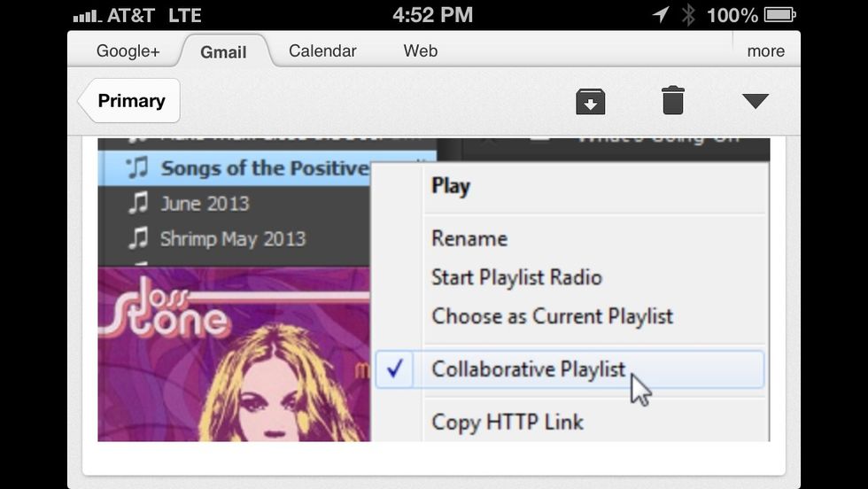Image resolution: width=868 pixels, height=489 pixels.
Task: Tap the location arrow icon in status bar
Action: [x=661, y=14]
